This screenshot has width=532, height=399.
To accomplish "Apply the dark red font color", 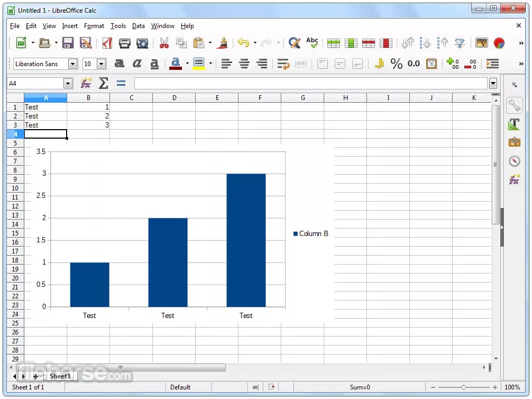I will tap(175, 64).
